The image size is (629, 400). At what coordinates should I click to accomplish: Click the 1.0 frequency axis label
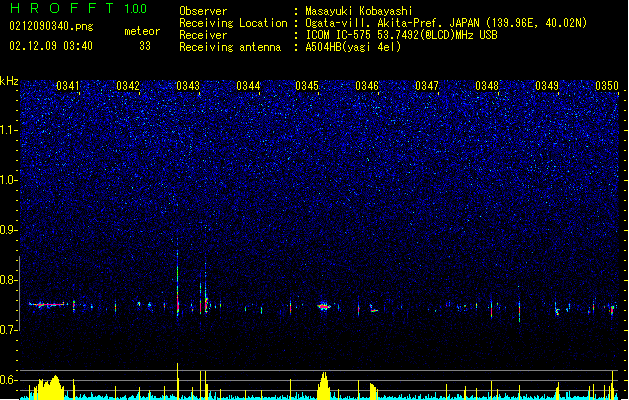[x=9, y=180]
